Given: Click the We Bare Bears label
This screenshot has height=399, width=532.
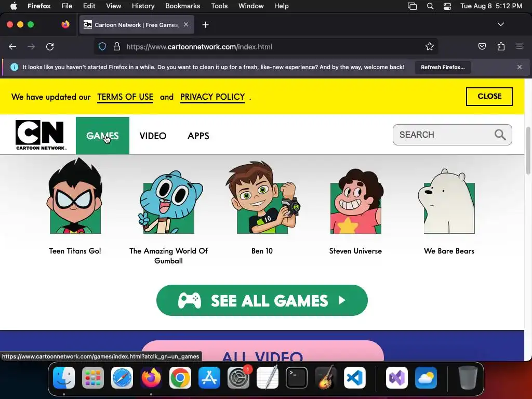Looking at the screenshot, I should (449, 251).
